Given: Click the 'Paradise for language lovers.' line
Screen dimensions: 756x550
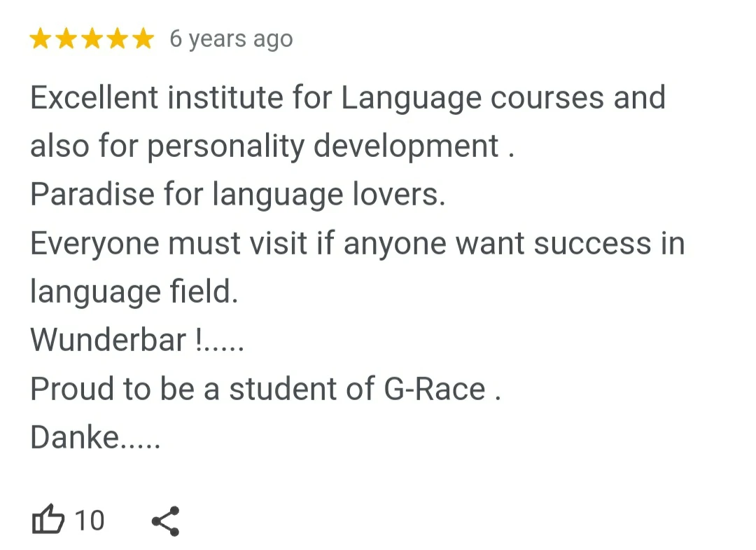Looking at the screenshot, I should [238, 195].
